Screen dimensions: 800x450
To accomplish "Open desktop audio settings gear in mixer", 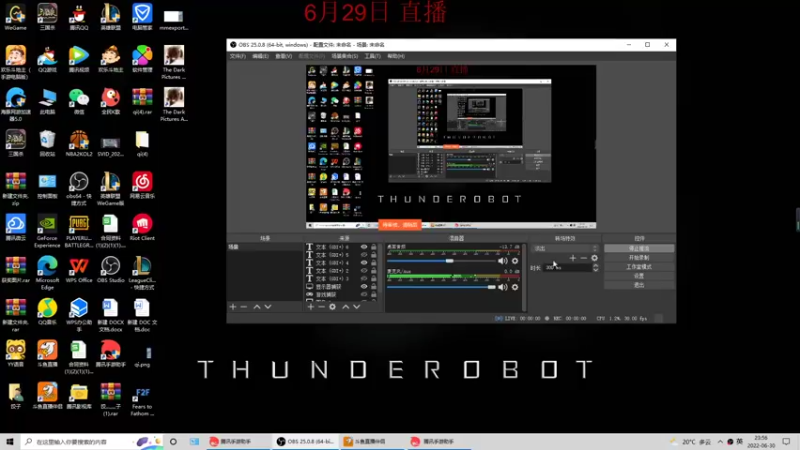I will pos(515,261).
